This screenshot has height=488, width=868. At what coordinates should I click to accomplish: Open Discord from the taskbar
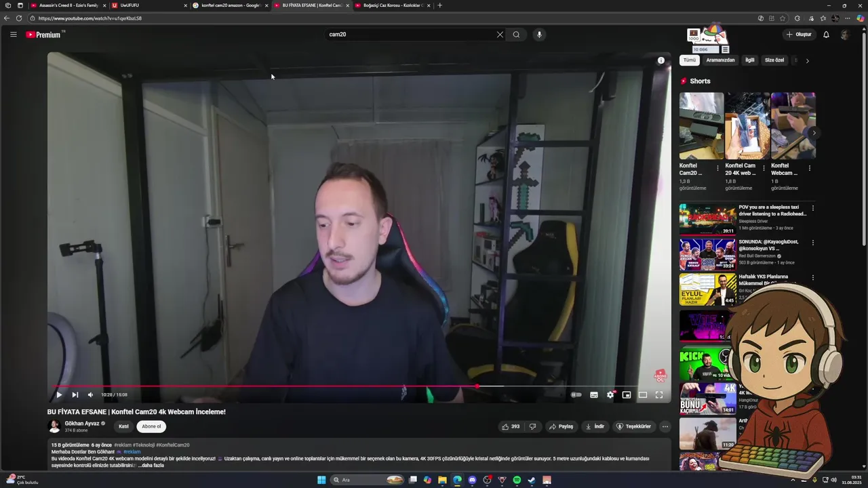tap(472, 480)
